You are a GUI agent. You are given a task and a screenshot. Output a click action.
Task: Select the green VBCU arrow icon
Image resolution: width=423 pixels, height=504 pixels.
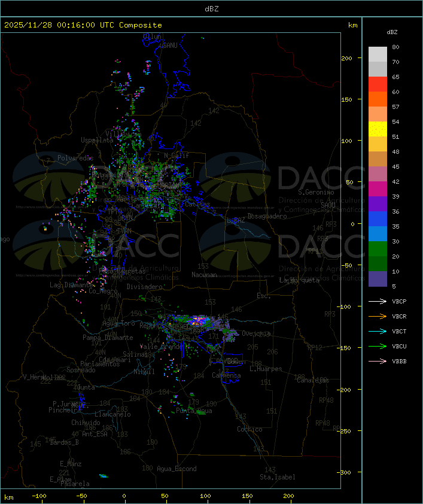[x=378, y=346]
